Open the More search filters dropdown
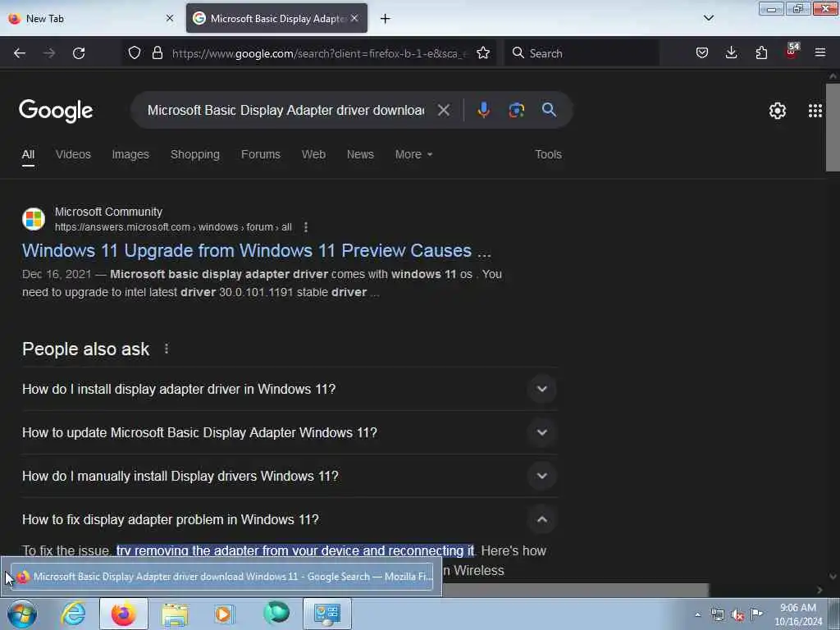Screen dimensions: 840x630 (x=413, y=154)
